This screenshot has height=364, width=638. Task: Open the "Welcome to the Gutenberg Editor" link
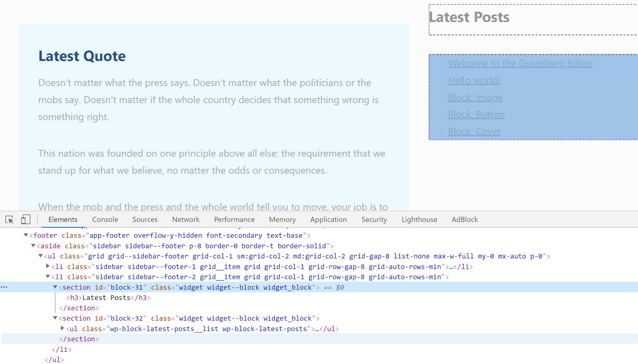pyautogui.click(x=521, y=63)
